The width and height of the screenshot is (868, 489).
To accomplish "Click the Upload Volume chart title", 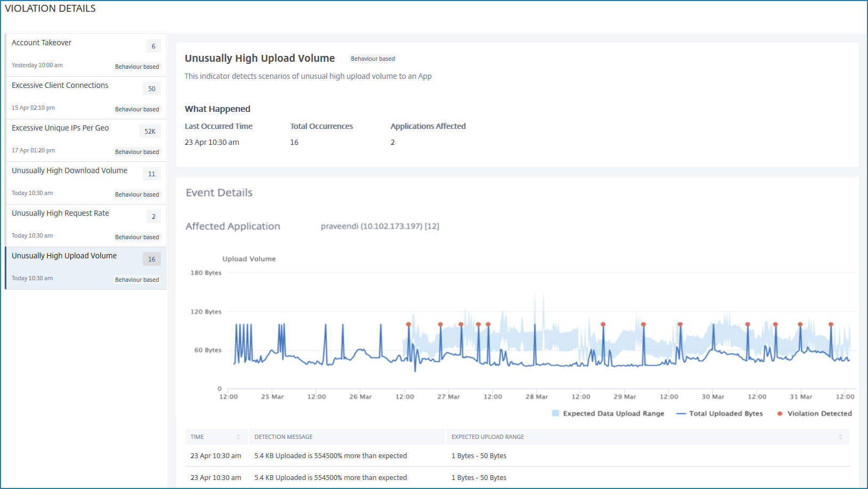I will coord(249,259).
